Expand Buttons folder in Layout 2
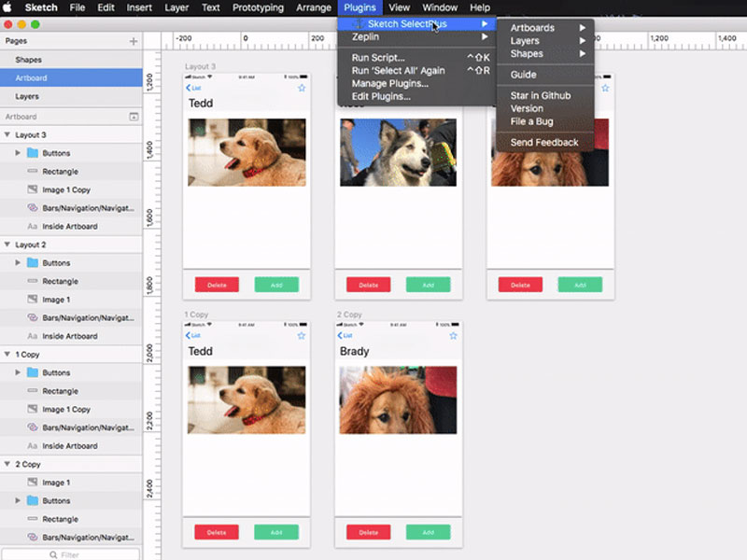 18,262
